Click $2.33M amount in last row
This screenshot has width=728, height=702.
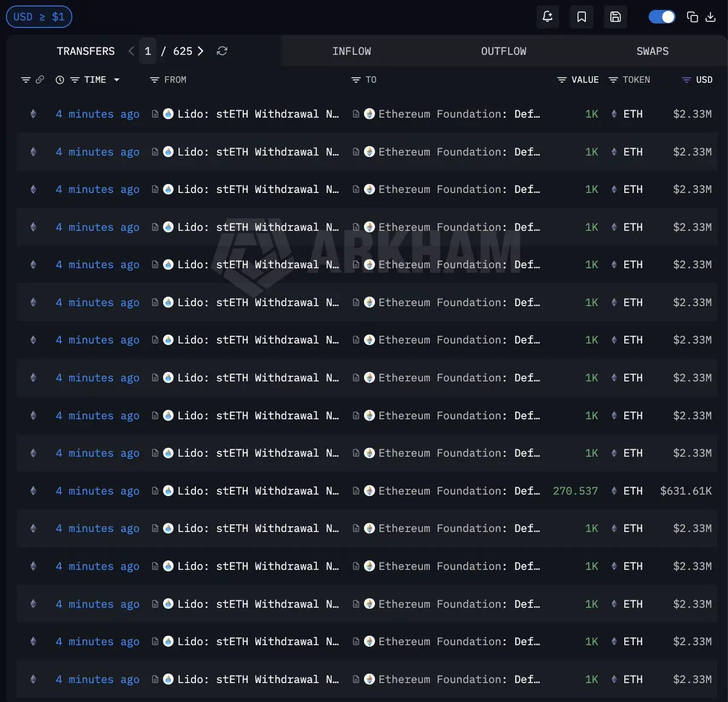(x=692, y=680)
